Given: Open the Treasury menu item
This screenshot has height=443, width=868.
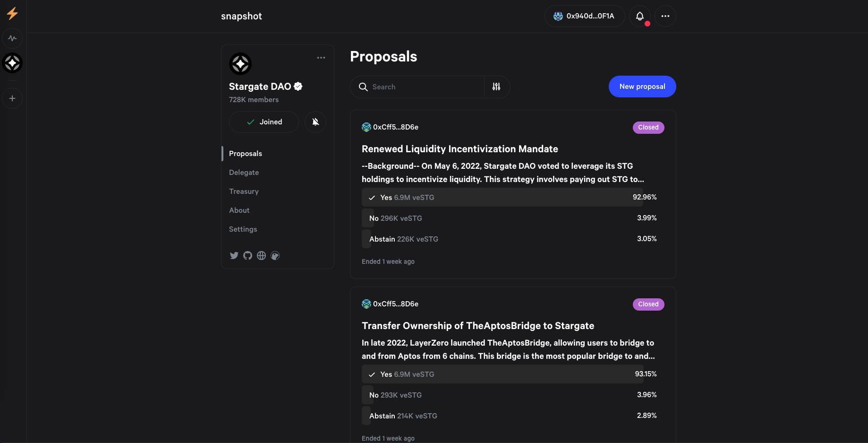Looking at the screenshot, I should 244,191.
